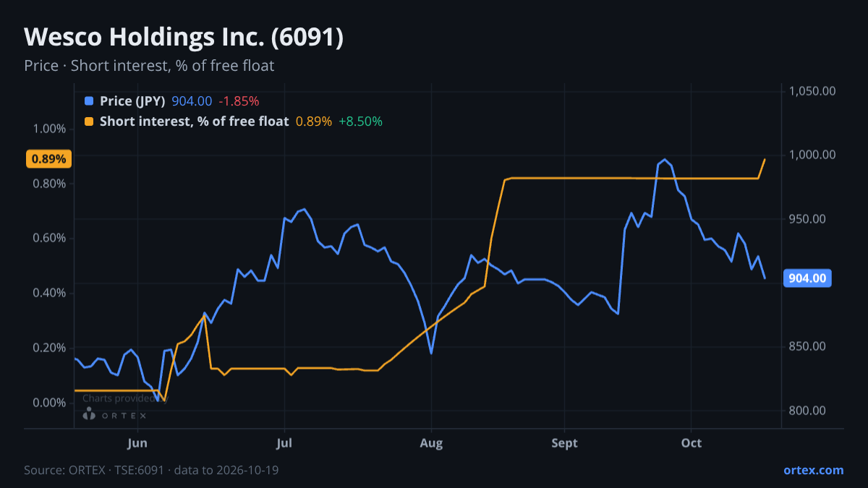Click the 0.60% left axis label
Screen dimensions: 868x488
(50, 239)
